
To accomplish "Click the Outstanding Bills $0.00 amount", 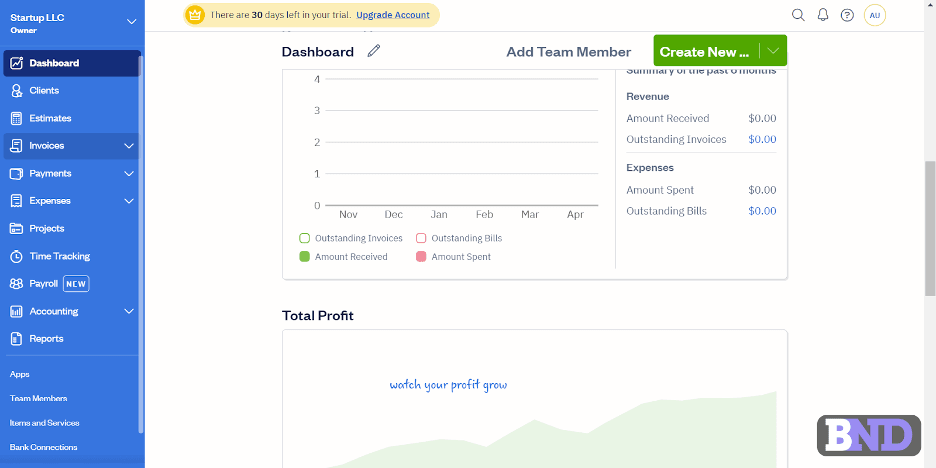I will [x=762, y=211].
